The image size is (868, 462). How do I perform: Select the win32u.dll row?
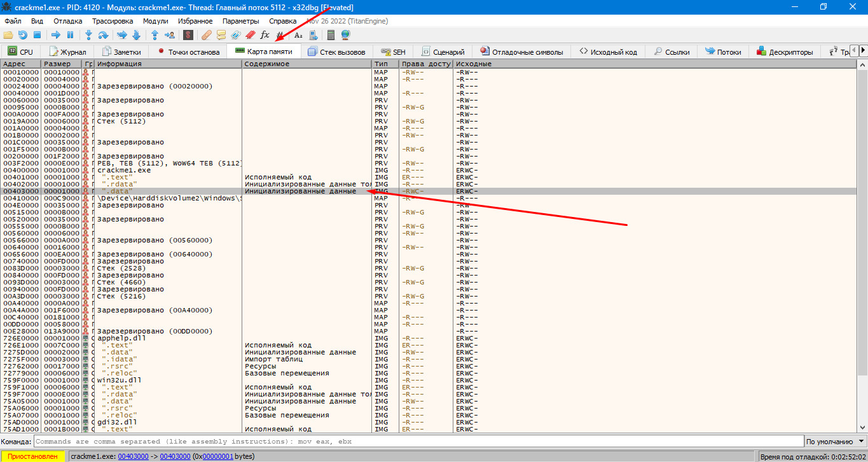(x=429, y=381)
